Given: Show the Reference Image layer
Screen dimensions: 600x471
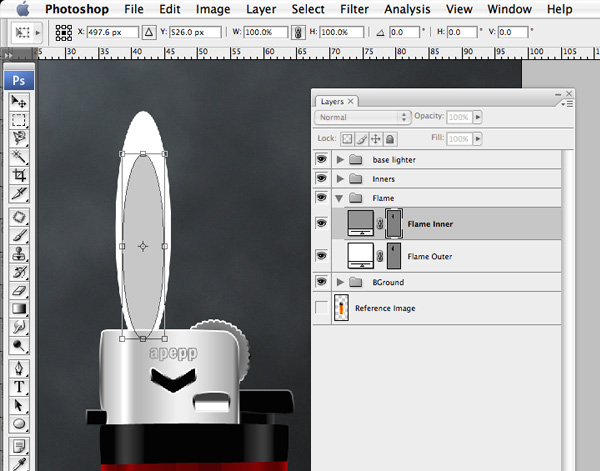Looking at the screenshot, I should [321, 308].
